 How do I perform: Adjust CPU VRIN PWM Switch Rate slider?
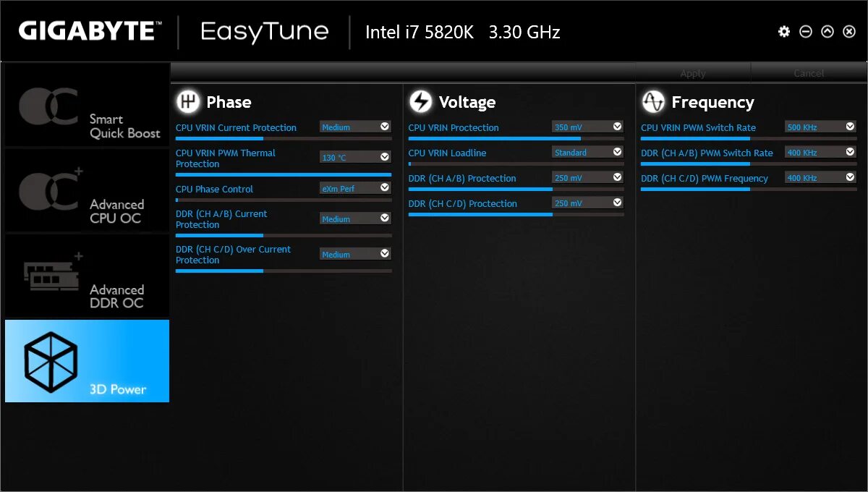pyautogui.click(x=749, y=138)
